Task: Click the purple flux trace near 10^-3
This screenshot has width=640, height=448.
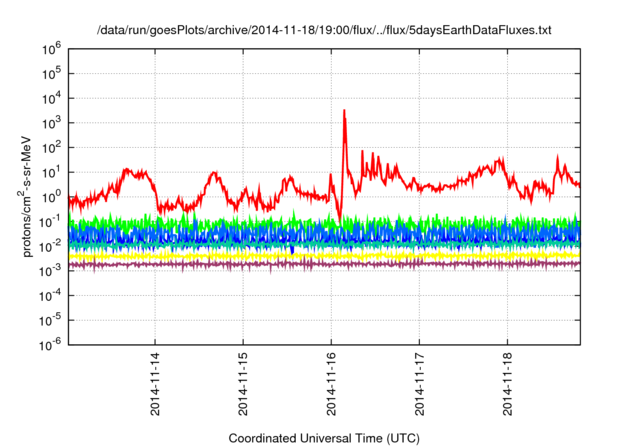Action: (x=324, y=264)
